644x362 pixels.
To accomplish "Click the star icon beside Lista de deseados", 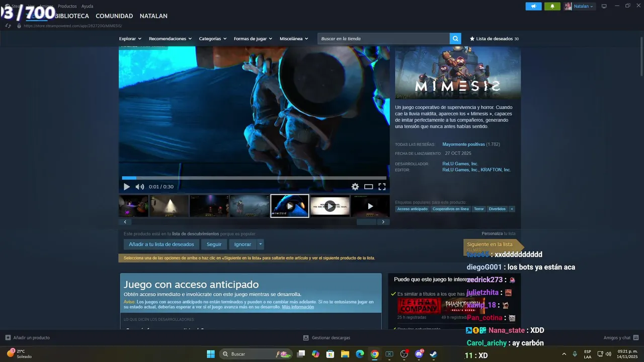I will pyautogui.click(x=472, y=39).
